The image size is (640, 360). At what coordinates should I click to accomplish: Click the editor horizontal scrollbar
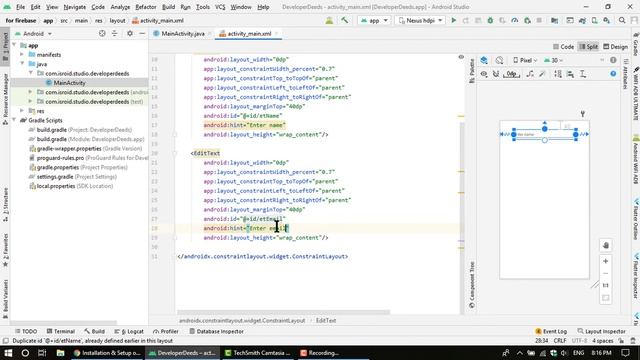click(x=284, y=312)
